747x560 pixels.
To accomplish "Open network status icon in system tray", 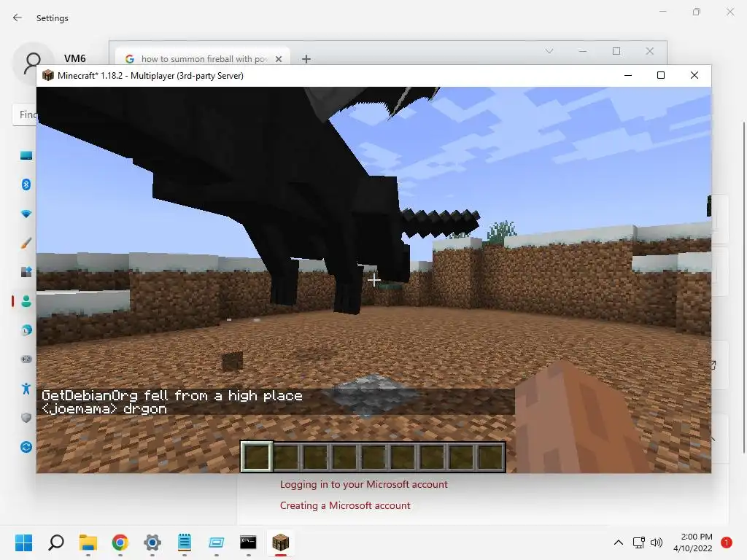I will click(639, 542).
